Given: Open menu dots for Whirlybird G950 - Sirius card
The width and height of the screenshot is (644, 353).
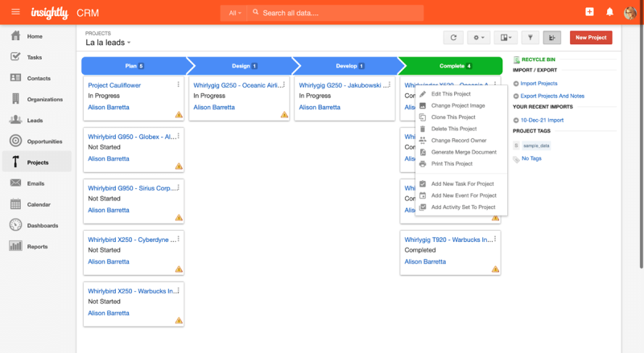Looking at the screenshot, I should (178, 187).
